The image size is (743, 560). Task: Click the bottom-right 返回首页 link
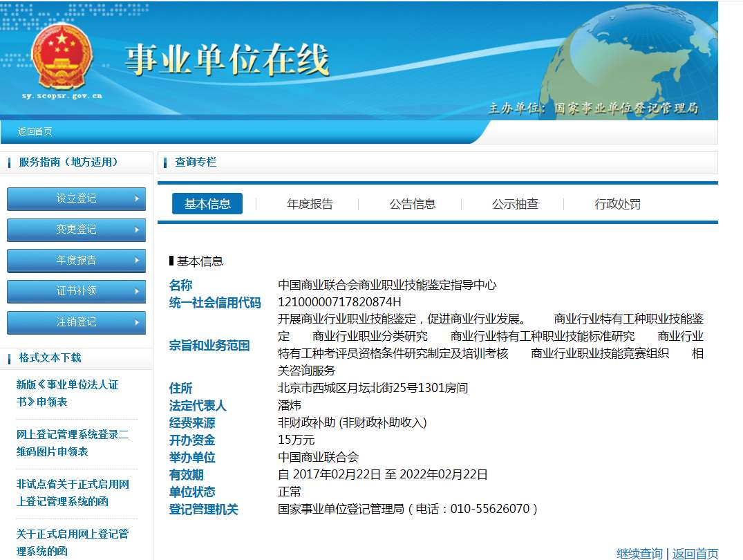pyautogui.click(x=695, y=553)
